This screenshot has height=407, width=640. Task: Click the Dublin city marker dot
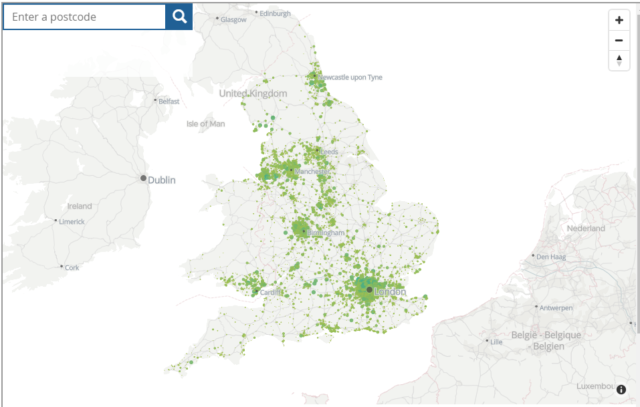pyautogui.click(x=143, y=178)
